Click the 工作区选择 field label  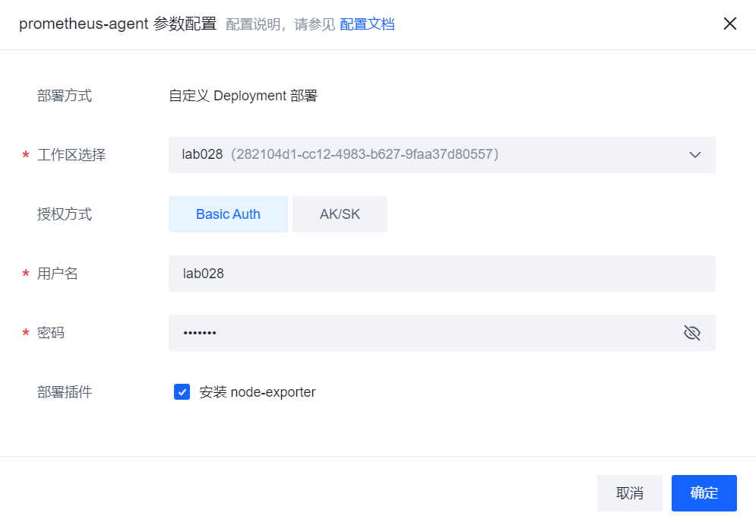71,155
